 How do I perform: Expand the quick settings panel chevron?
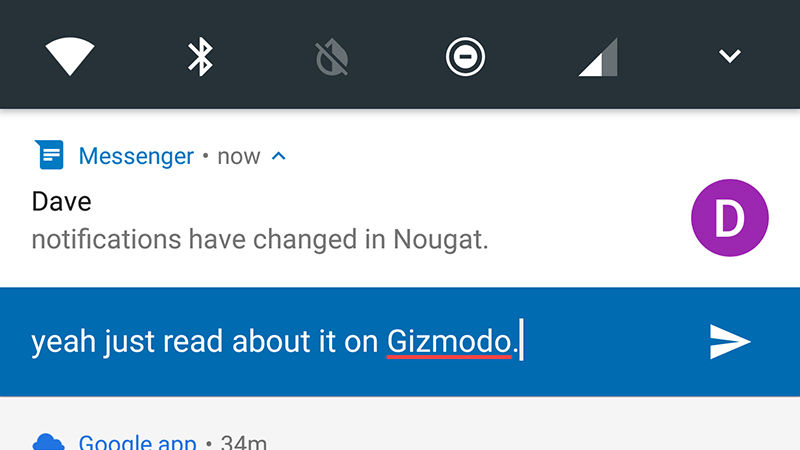(730, 56)
